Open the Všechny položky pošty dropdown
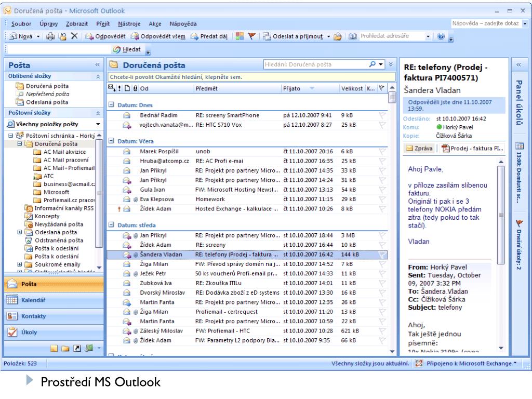The width and height of the screenshot is (532, 399). 98,124
